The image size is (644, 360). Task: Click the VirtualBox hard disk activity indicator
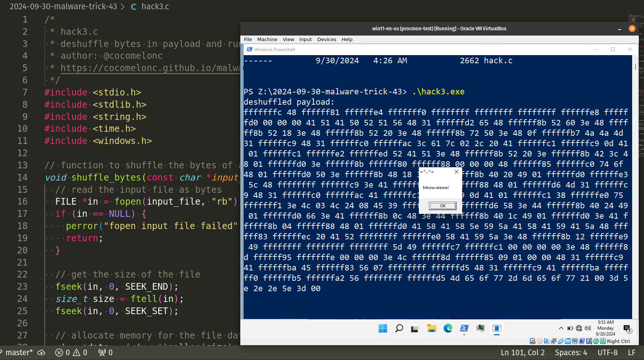tap(532, 341)
